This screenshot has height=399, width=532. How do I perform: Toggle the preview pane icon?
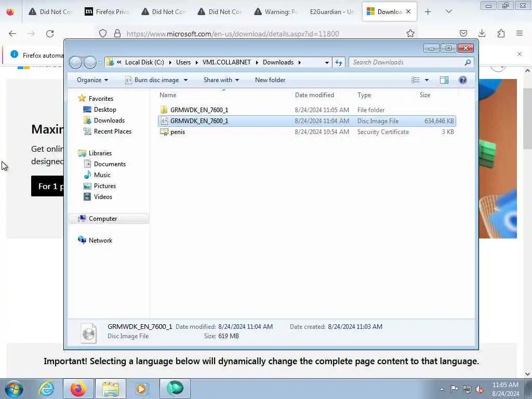(444, 80)
